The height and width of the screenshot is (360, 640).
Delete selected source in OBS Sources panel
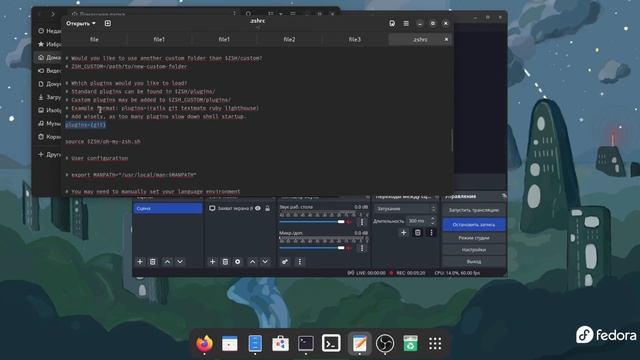click(225, 262)
